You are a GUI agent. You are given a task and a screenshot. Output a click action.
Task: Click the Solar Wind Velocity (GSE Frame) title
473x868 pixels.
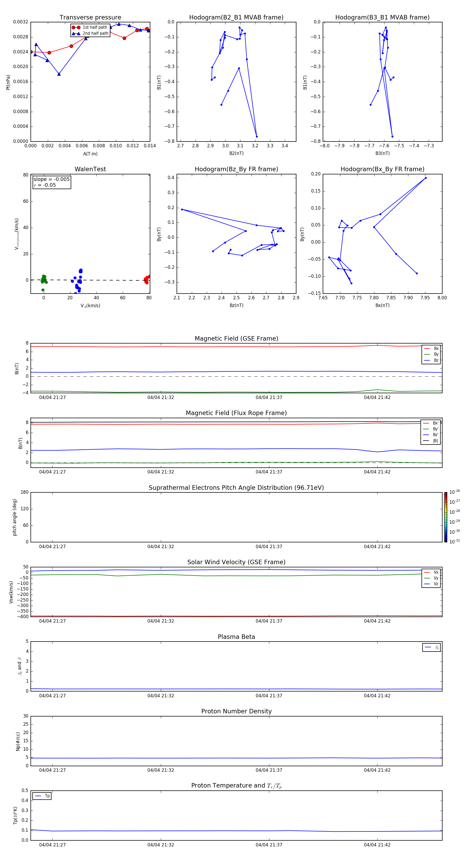pos(236,562)
